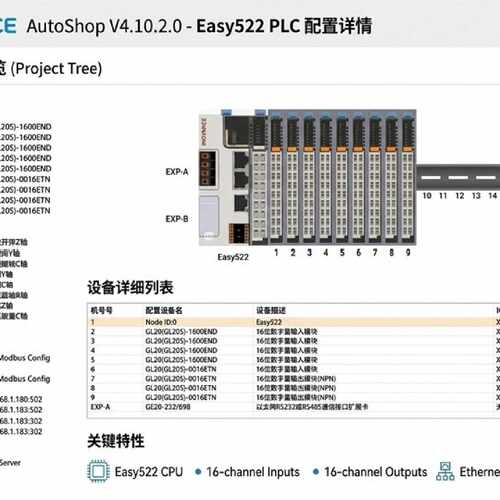The image size is (500, 500).
Task: Click the Easy522 CPU chip icon
Action: (98, 471)
